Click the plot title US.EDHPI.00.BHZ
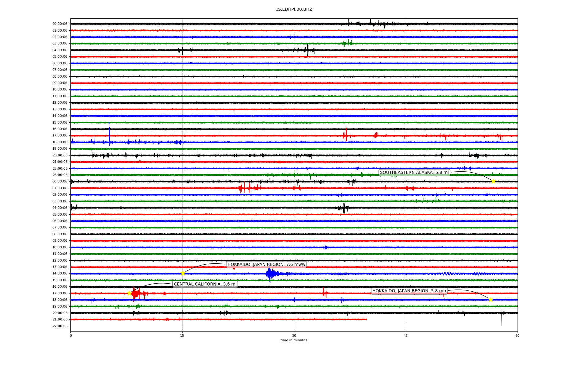Image resolution: width=588 pixels, height=368 pixels. click(293, 10)
